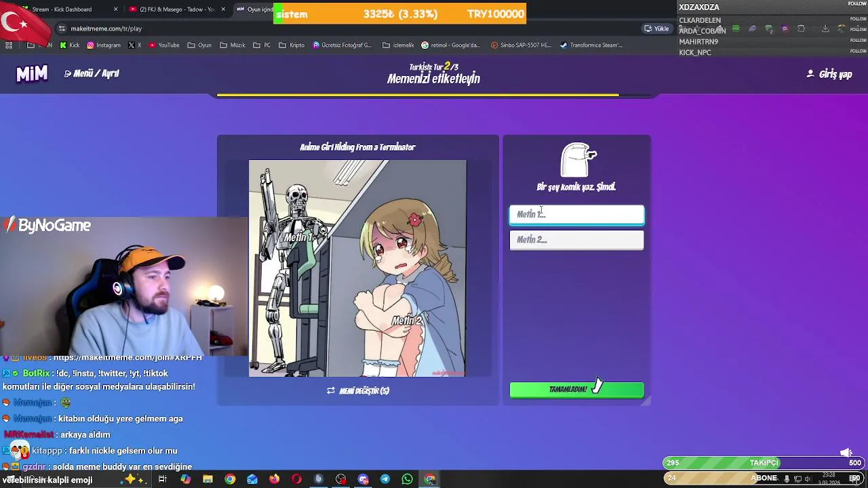
Task: Open the Transformice Steam bookmark
Action: pos(591,45)
